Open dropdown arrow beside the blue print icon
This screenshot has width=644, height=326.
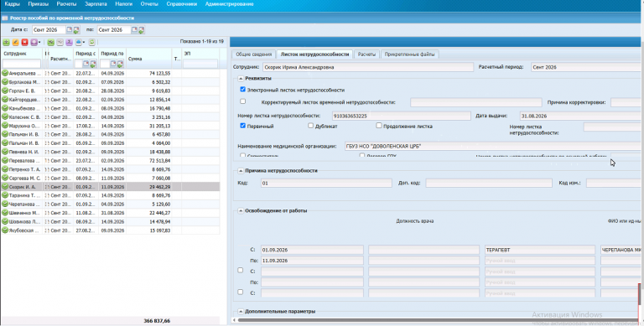[84, 42]
